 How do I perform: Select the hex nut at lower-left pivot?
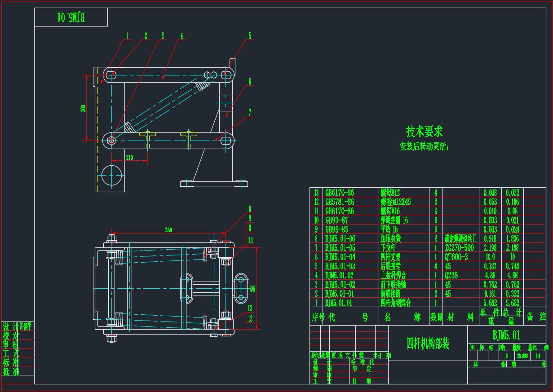tap(111, 140)
